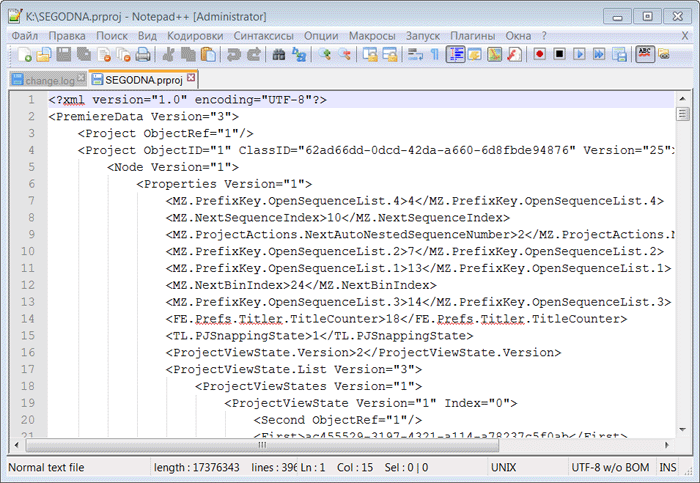Screen dimensions: 700x483
Task: Click the MZ.NextBinIndex line text
Action: (x=301, y=285)
